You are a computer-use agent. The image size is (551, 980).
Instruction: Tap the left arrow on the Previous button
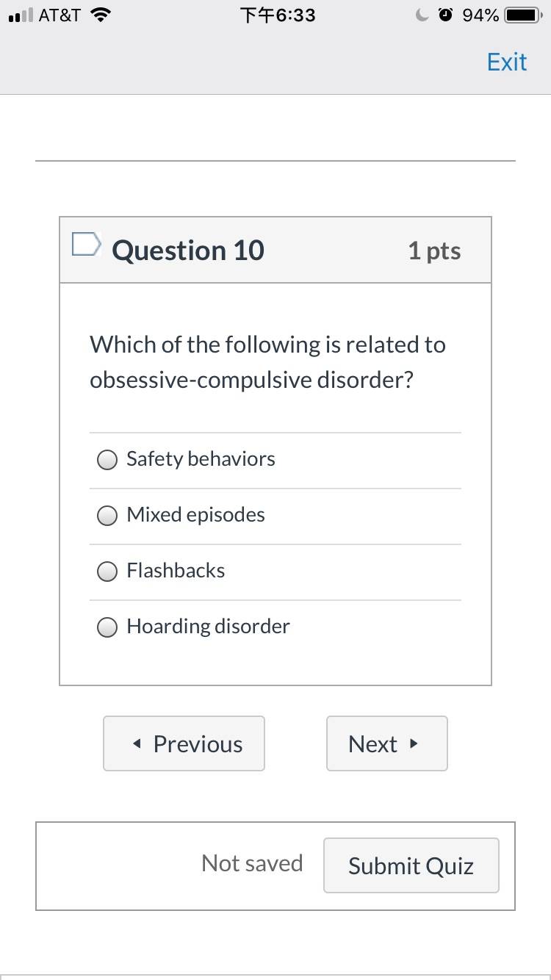pyautogui.click(x=137, y=744)
